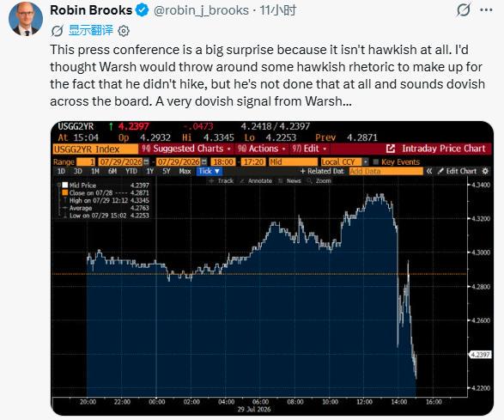Click the 显示翻译 show translation link
This screenshot has height=420, width=504.
click(x=91, y=30)
